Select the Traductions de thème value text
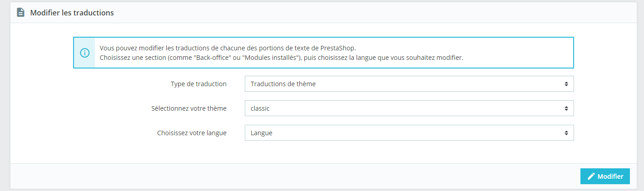Screen dimensions: 644x191 (x=283, y=84)
